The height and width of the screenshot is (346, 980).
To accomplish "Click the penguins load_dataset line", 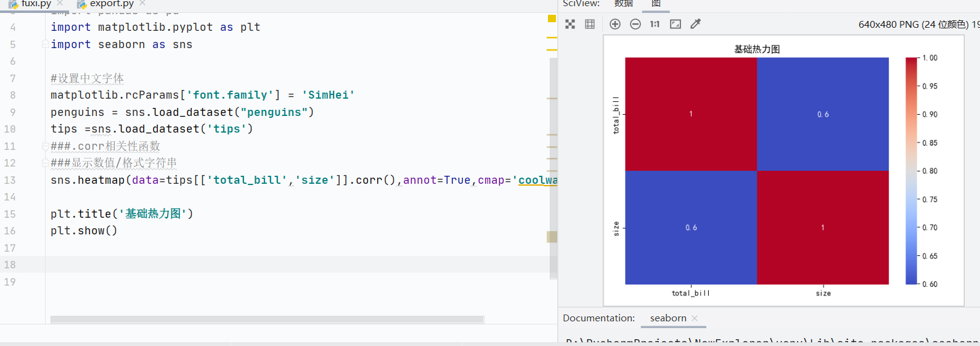I will click(182, 112).
